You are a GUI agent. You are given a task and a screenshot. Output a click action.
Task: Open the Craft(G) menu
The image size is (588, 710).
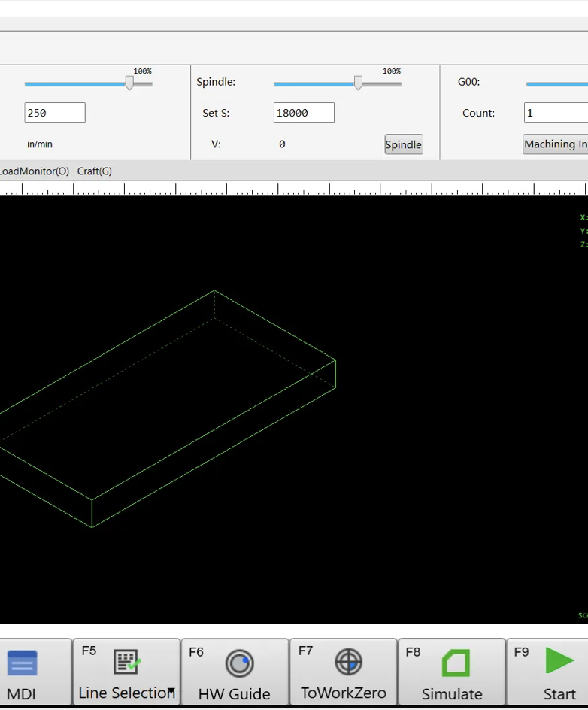(x=95, y=171)
